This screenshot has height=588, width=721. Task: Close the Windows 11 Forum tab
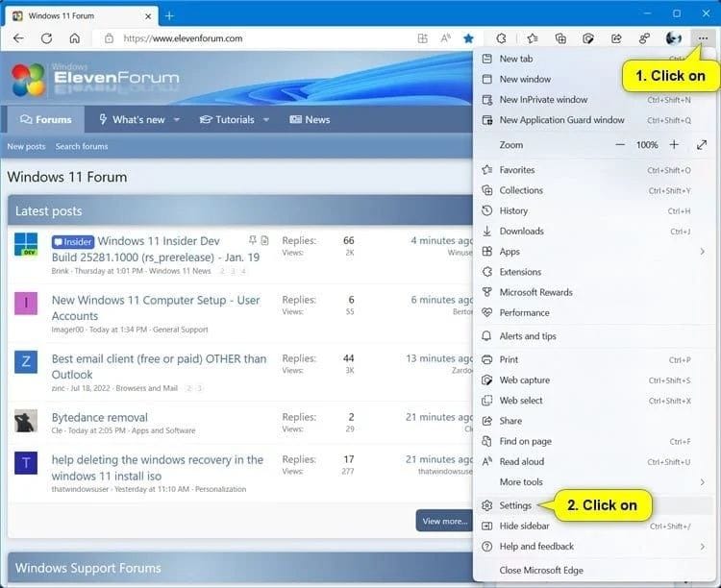pos(148,16)
